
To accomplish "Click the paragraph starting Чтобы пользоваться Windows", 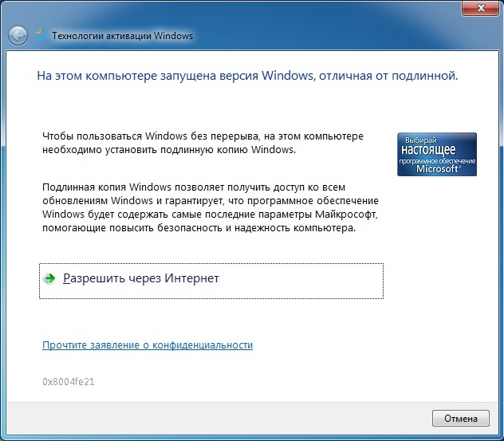I will pos(203,143).
